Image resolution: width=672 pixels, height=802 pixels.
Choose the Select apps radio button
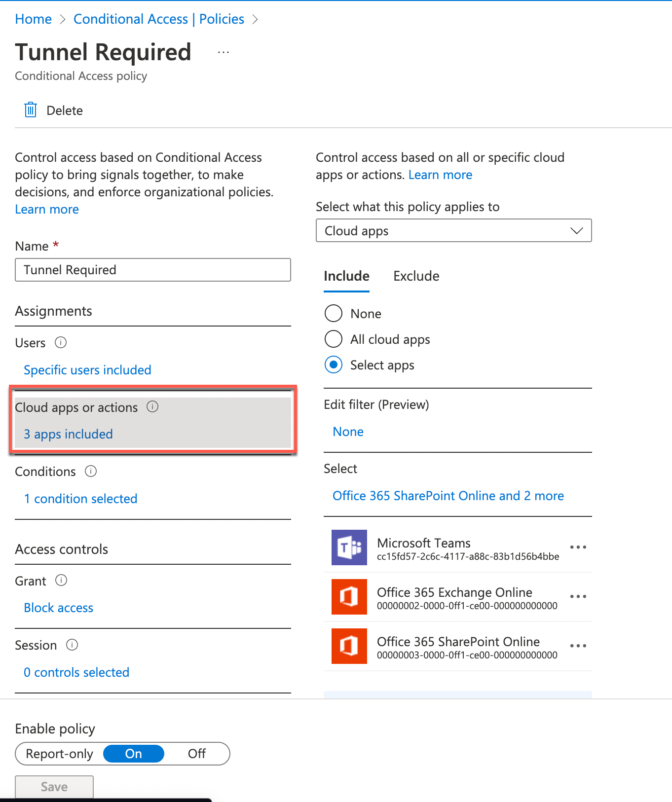pos(334,365)
